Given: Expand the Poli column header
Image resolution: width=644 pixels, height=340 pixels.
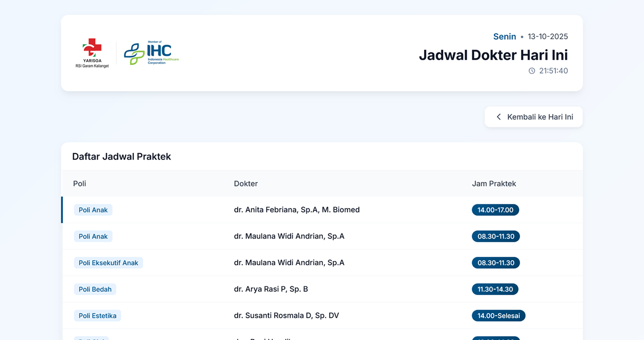Looking at the screenshot, I should point(79,183).
